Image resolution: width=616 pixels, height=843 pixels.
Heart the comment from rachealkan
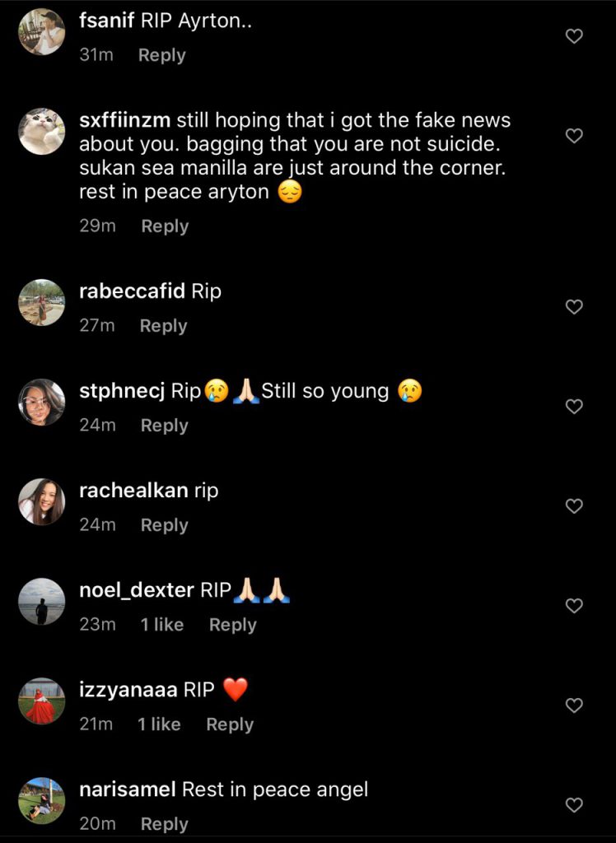pos(575,506)
